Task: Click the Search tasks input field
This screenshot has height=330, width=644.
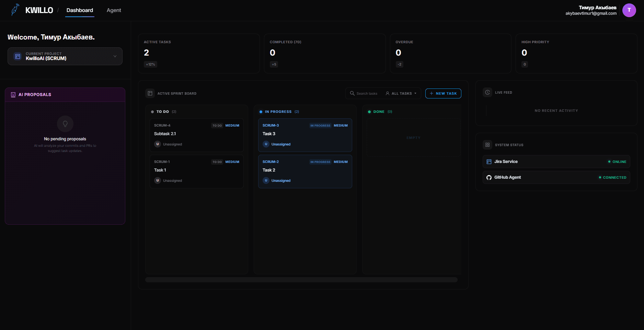Action: [367, 93]
